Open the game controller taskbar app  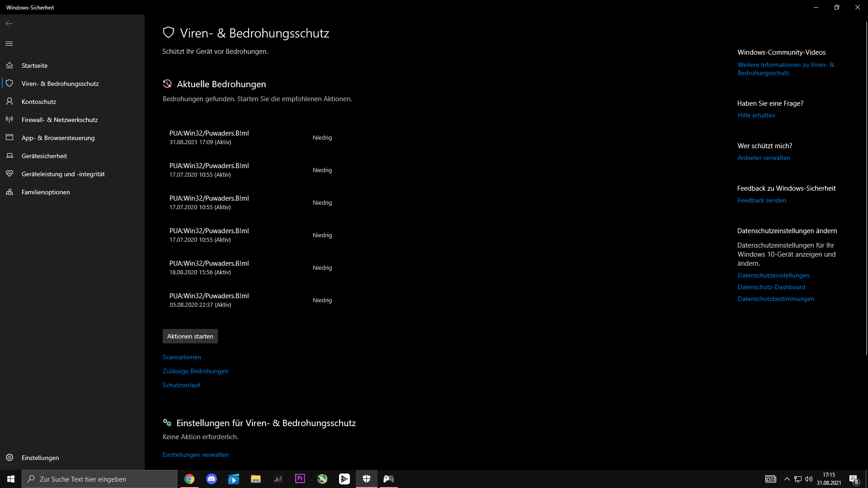click(x=389, y=479)
